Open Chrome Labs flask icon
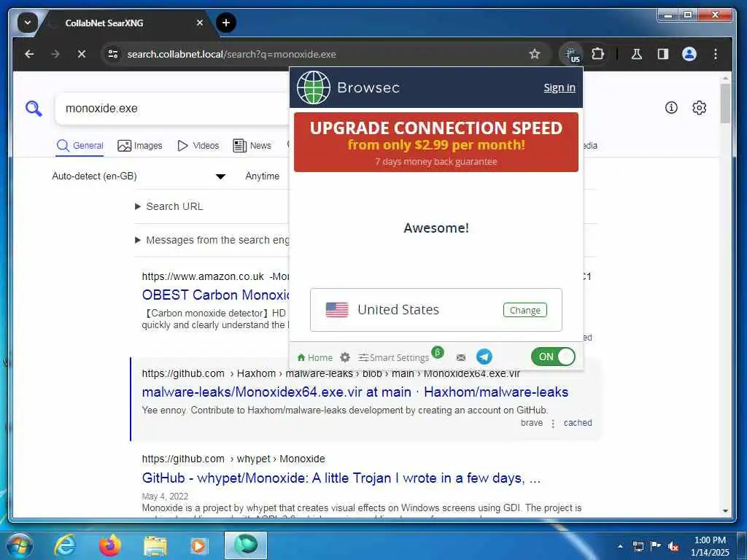747x560 pixels. tap(636, 54)
